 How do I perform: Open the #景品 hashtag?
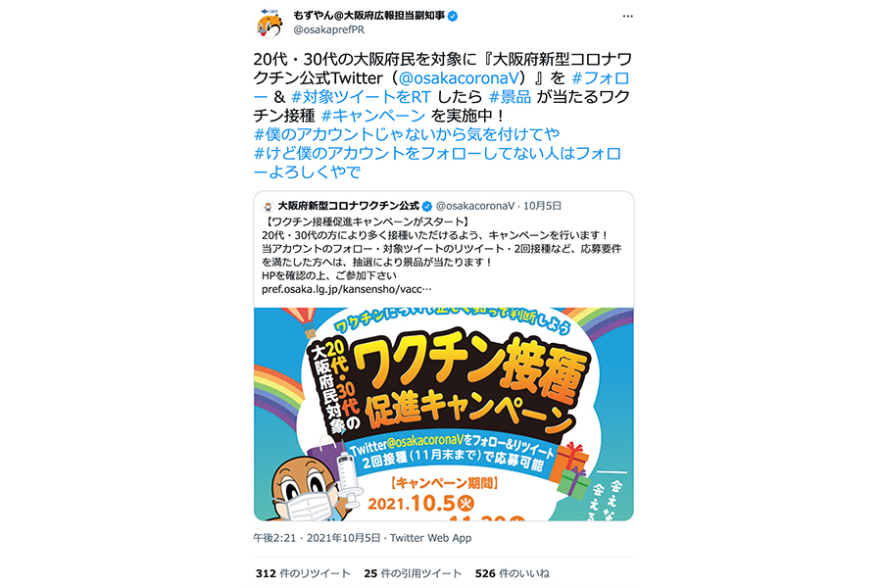point(510,97)
